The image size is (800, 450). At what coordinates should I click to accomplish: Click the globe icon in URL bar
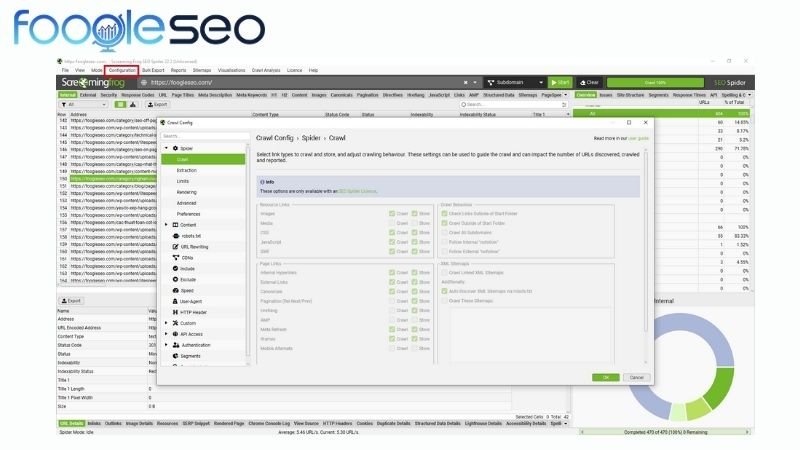(144, 83)
